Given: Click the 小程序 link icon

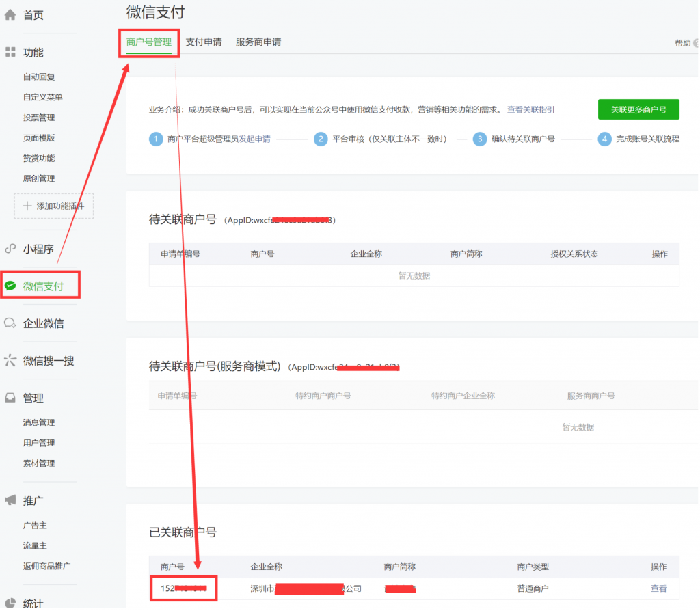Looking at the screenshot, I should [10, 249].
